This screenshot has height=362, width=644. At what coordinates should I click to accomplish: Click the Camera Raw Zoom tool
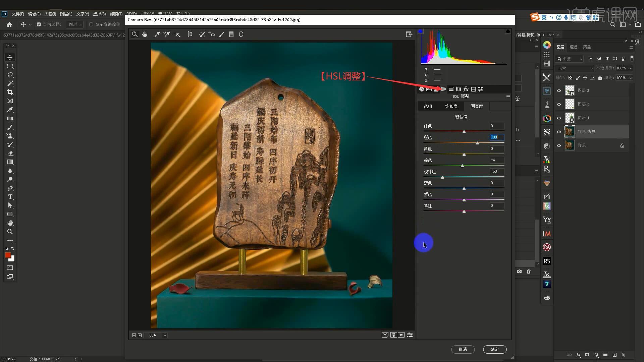(x=135, y=34)
